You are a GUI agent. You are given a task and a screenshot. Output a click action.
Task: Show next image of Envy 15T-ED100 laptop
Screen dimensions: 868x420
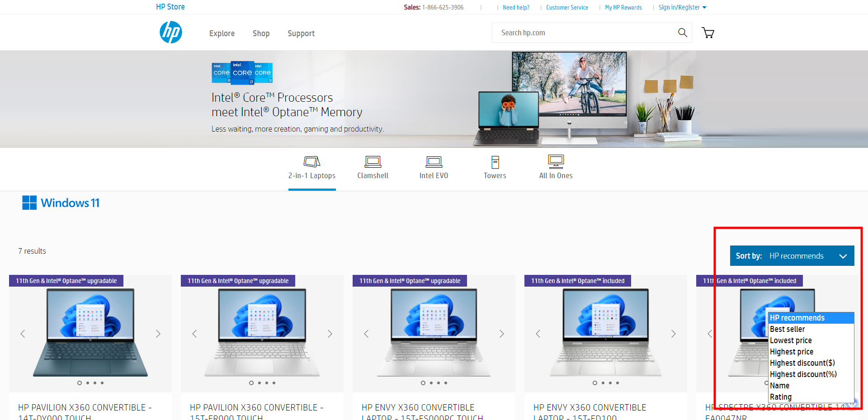(674, 334)
